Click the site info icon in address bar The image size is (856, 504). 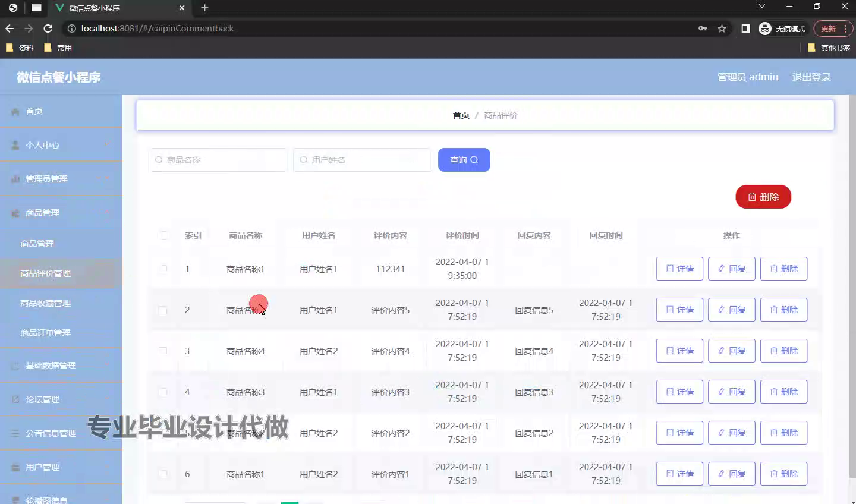(x=71, y=29)
